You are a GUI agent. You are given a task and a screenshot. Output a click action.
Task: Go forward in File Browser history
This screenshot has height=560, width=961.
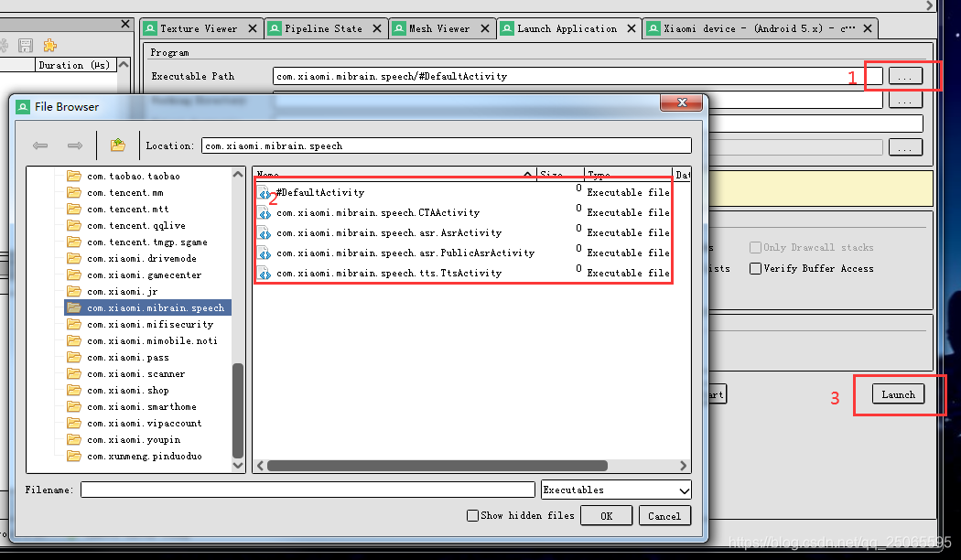click(75, 145)
